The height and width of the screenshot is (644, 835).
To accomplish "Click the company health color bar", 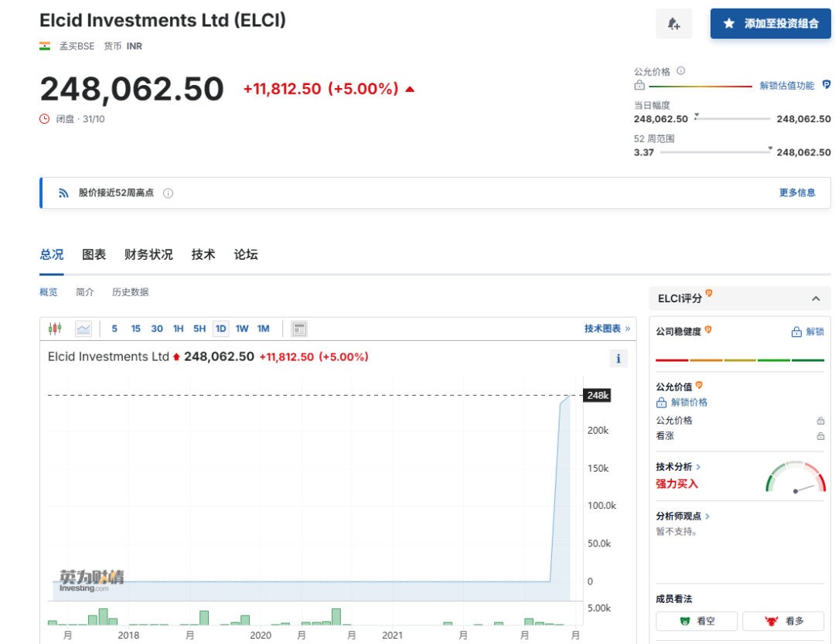I will pos(740,360).
